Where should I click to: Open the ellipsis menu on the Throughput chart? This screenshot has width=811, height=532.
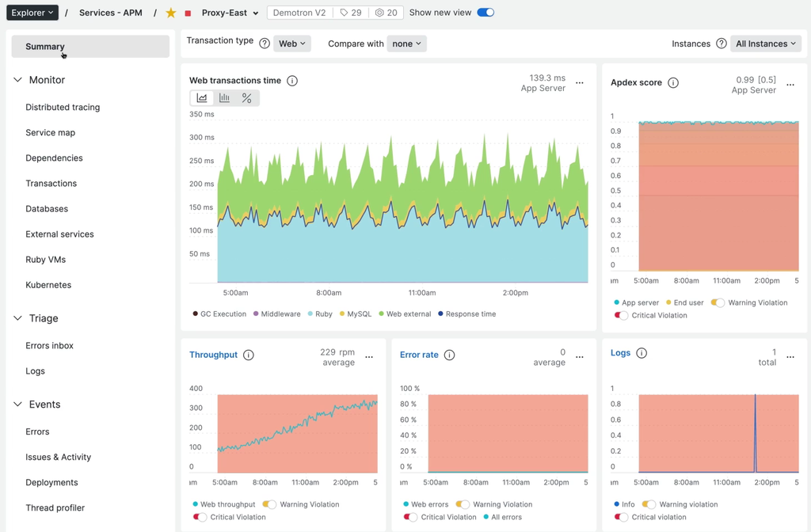(369, 357)
